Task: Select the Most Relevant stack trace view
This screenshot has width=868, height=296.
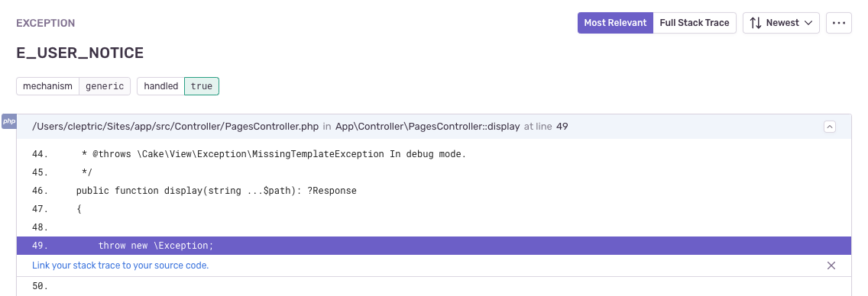Action: pos(615,23)
